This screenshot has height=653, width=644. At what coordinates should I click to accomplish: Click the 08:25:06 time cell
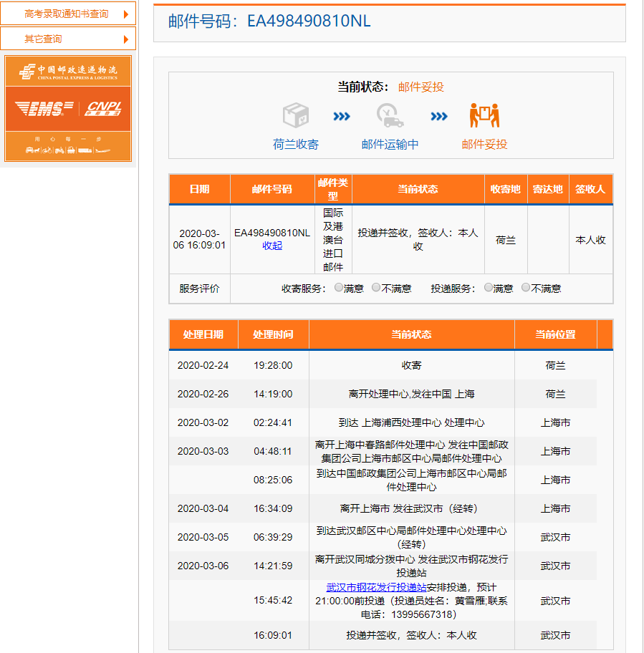[273, 480]
